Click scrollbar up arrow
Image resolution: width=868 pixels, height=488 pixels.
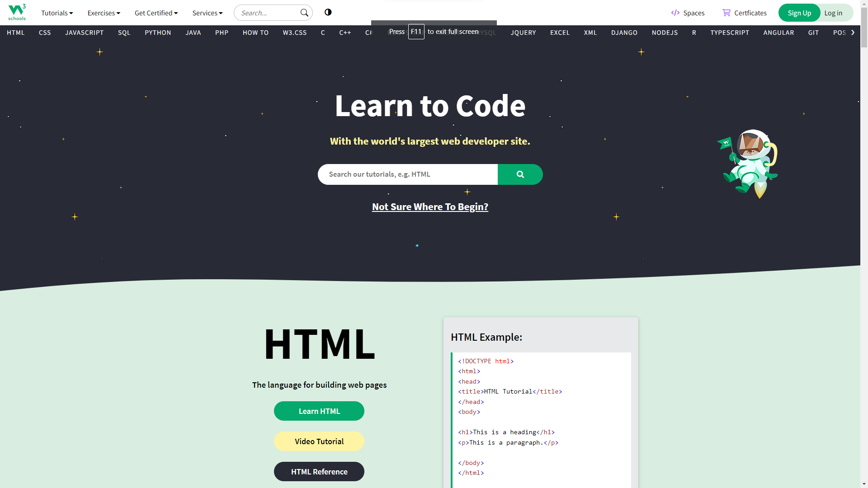pyautogui.click(x=864, y=3)
